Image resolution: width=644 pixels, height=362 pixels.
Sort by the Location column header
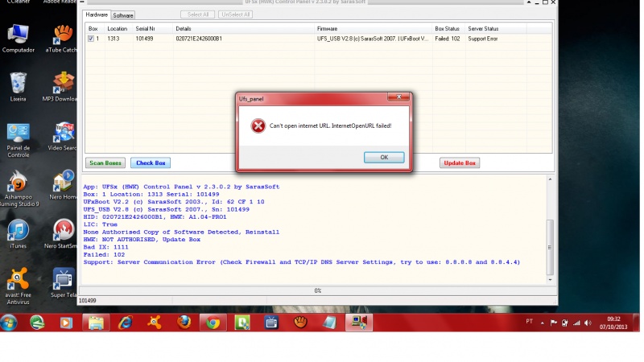tap(118, 29)
